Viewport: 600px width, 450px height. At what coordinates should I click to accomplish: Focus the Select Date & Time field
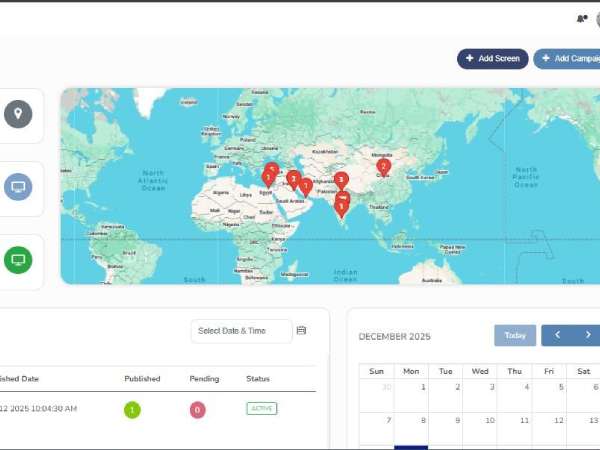tap(241, 331)
